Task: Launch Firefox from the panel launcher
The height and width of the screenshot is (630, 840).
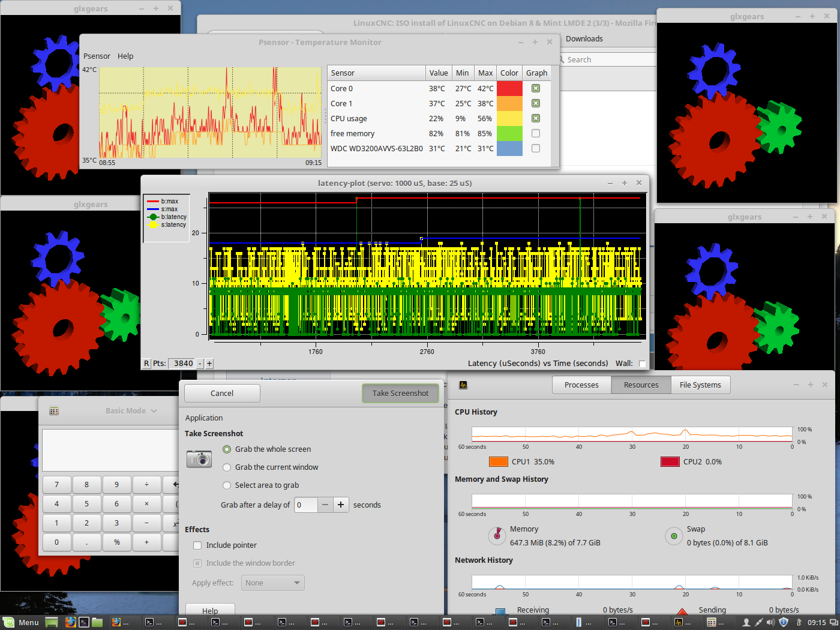Action: coord(70,622)
